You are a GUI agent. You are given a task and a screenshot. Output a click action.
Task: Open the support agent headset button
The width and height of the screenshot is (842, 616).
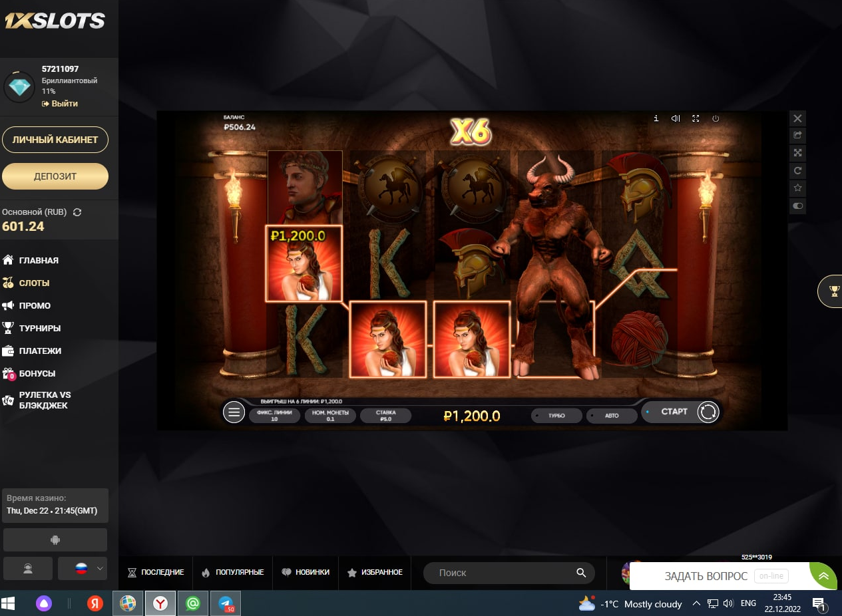pyautogui.click(x=28, y=569)
